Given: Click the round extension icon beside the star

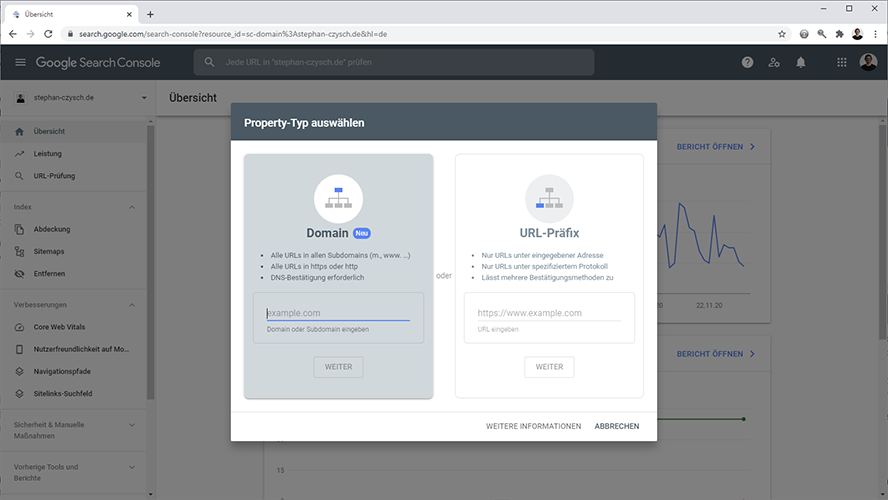Looking at the screenshot, I should click(804, 34).
